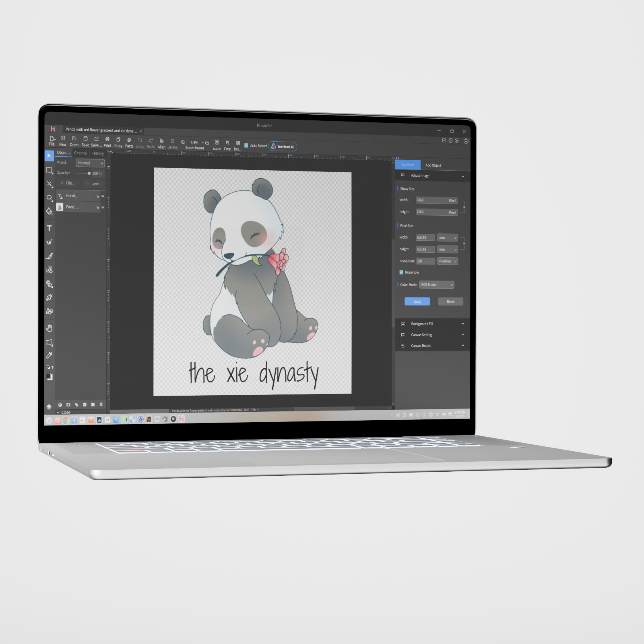Open the resolution Pixel/inc unit dropdown
The height and width of the screenshot is (644, 644).
(x=448, y=261)
